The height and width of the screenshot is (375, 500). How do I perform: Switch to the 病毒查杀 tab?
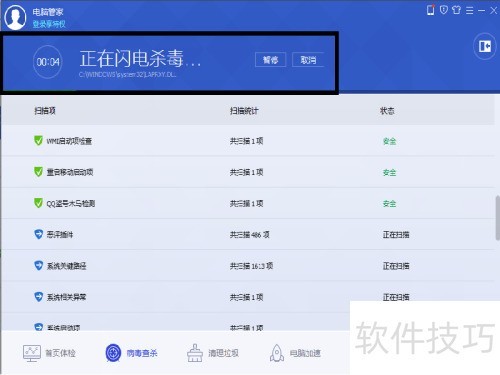point(131,353)
